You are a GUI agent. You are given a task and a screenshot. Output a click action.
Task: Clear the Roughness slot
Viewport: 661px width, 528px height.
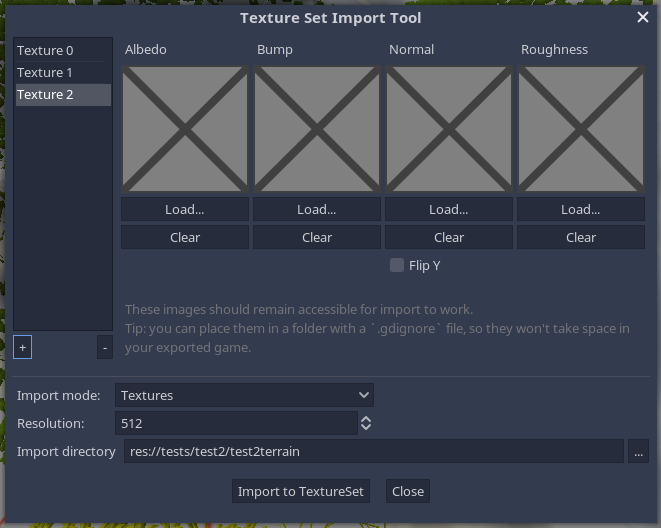tap(581, 237)
